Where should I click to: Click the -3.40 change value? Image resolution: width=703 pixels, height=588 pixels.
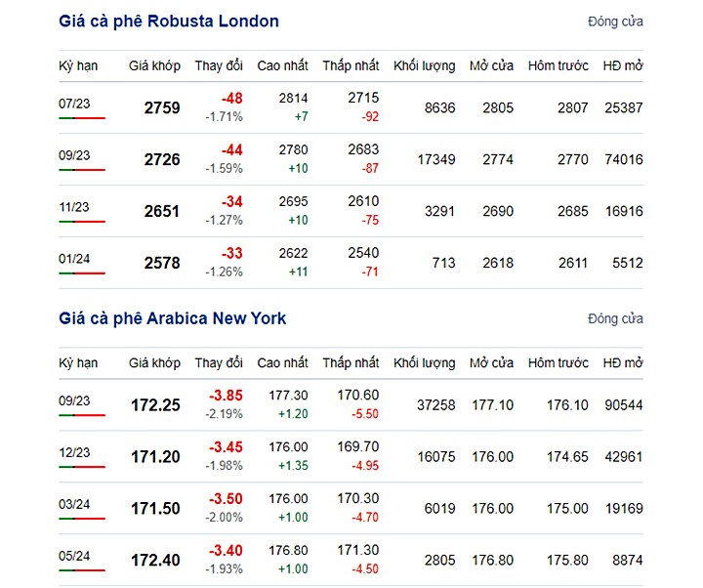(x=226, y=550)
